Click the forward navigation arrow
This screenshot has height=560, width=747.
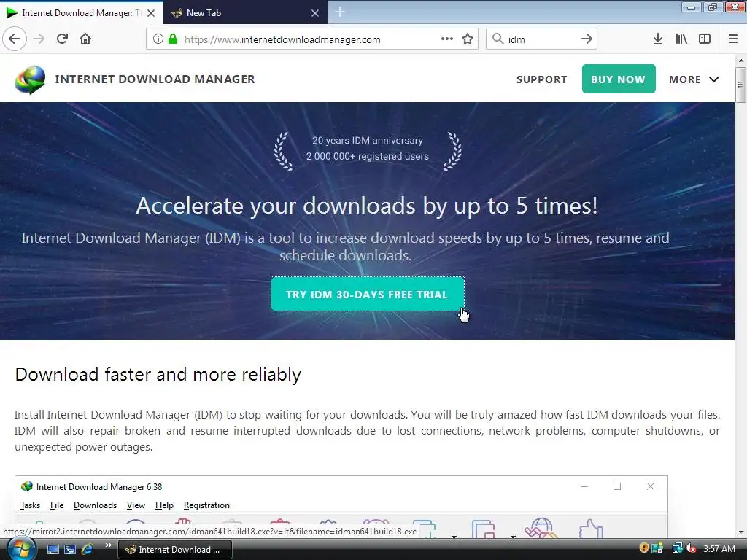(39, 39)
